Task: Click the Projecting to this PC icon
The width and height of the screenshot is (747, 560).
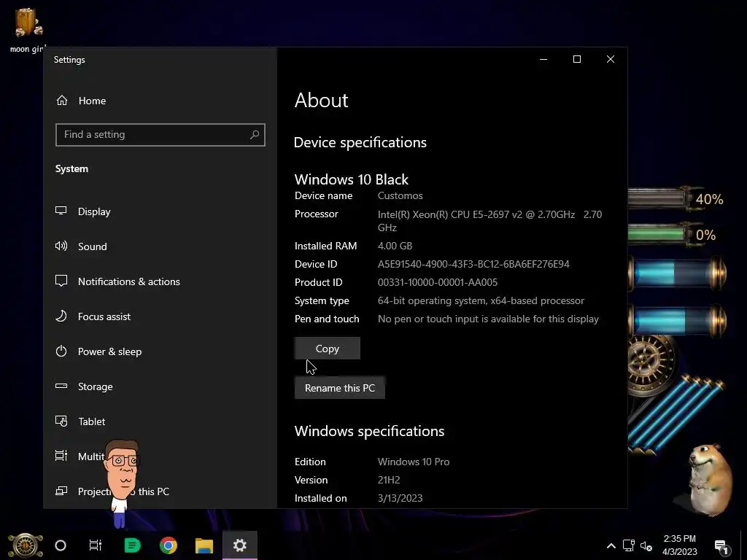Action: tap(61, 491)
